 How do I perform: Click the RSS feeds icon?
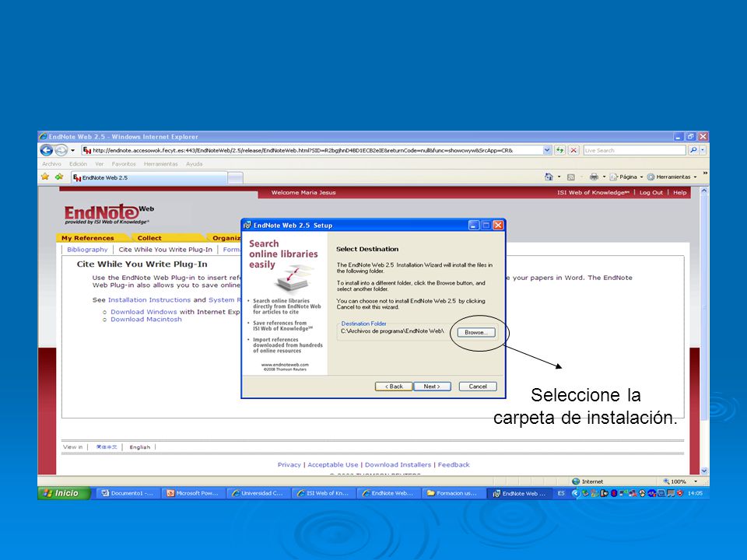pyautogui.click(x=570, y=177)
